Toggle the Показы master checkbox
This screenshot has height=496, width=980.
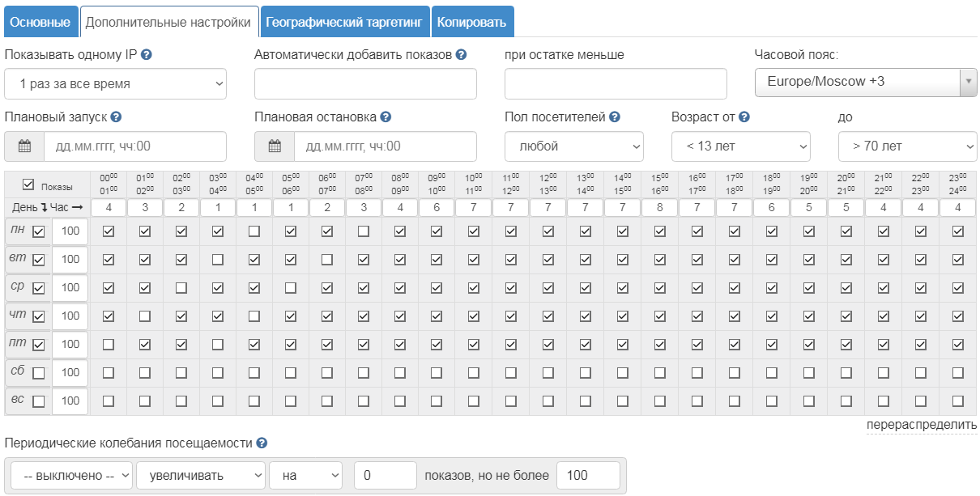pyautogui.click(x=28, y=185)
